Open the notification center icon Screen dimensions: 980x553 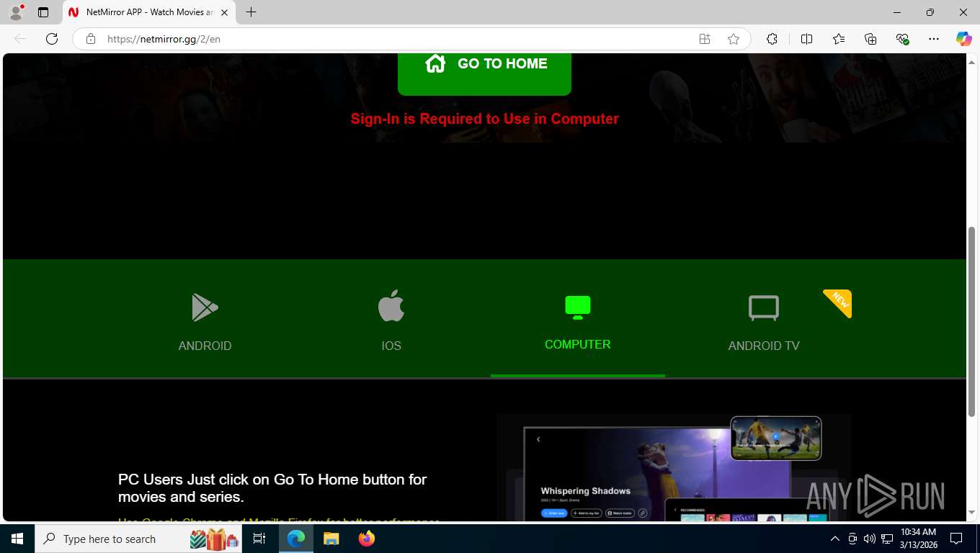tap(956, 539)
